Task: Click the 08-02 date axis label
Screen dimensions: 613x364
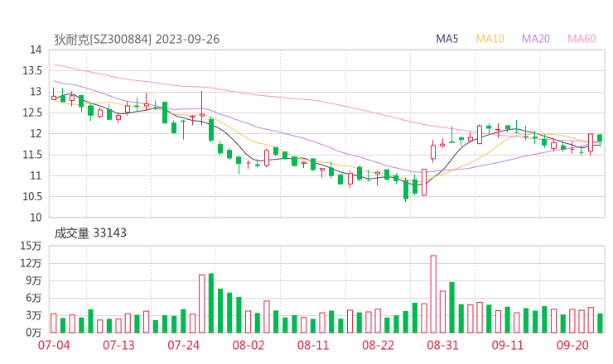Action: (249, 346)
